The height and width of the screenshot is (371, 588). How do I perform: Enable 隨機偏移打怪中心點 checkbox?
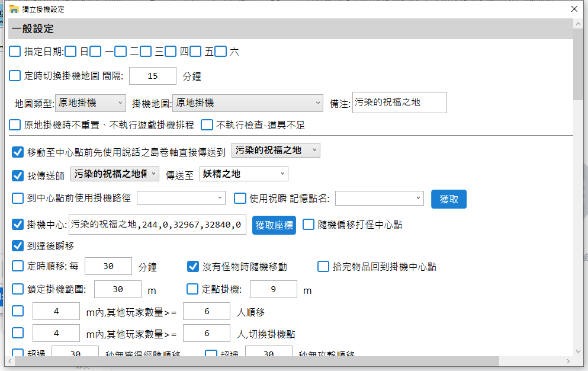[309, 225]
